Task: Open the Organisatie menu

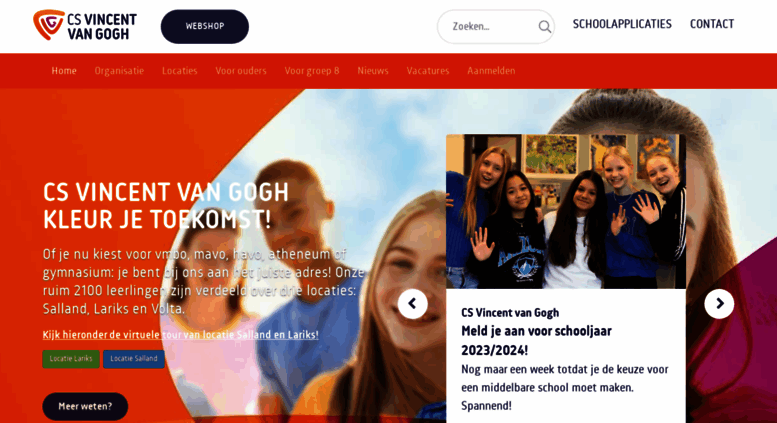Action: [119, 71]
